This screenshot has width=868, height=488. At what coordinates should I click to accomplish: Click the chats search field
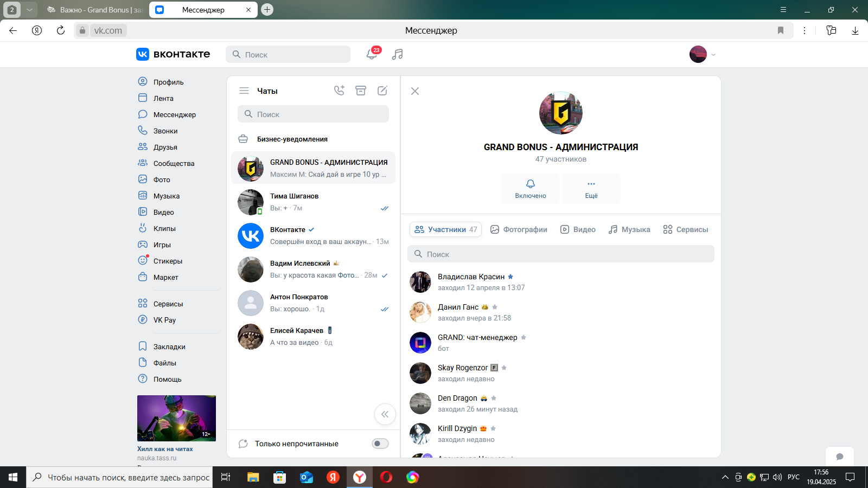pyautogui.click(x=313, y=114)
